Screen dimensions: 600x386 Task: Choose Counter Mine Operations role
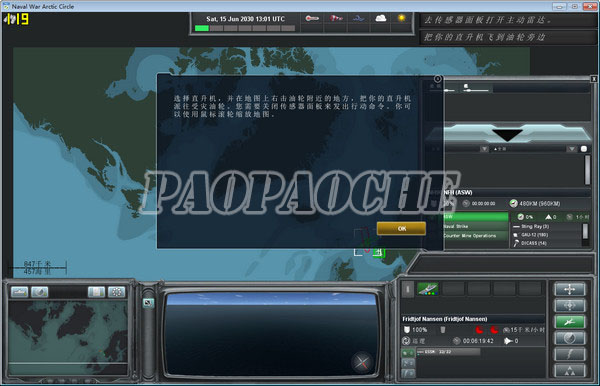point(476,236)
